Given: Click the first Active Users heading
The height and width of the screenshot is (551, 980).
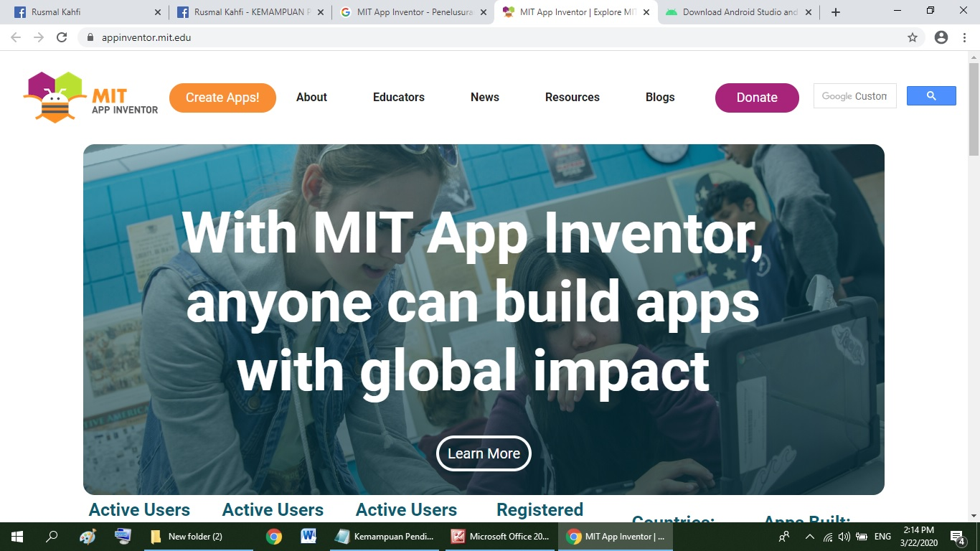Looking at the screenshot, I should [139, 510].
